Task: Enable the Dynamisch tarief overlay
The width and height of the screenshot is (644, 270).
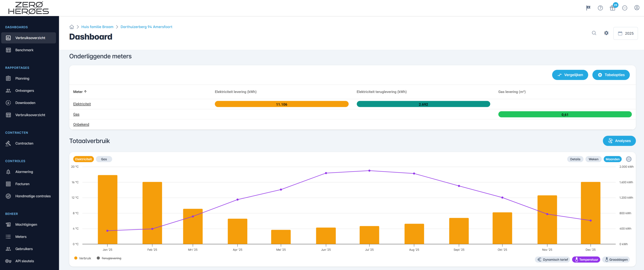Action: [553, 260]
